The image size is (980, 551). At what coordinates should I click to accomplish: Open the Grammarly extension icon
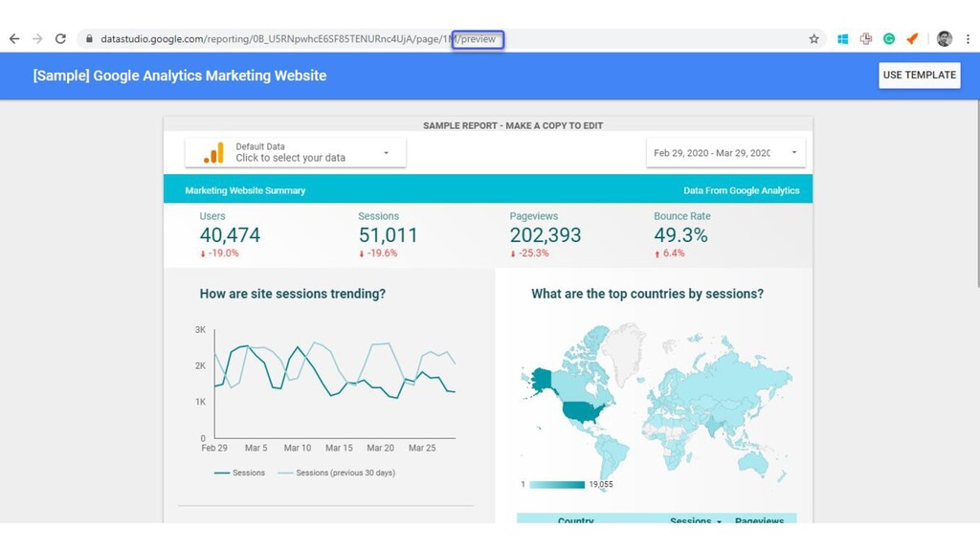pos(889,38)
